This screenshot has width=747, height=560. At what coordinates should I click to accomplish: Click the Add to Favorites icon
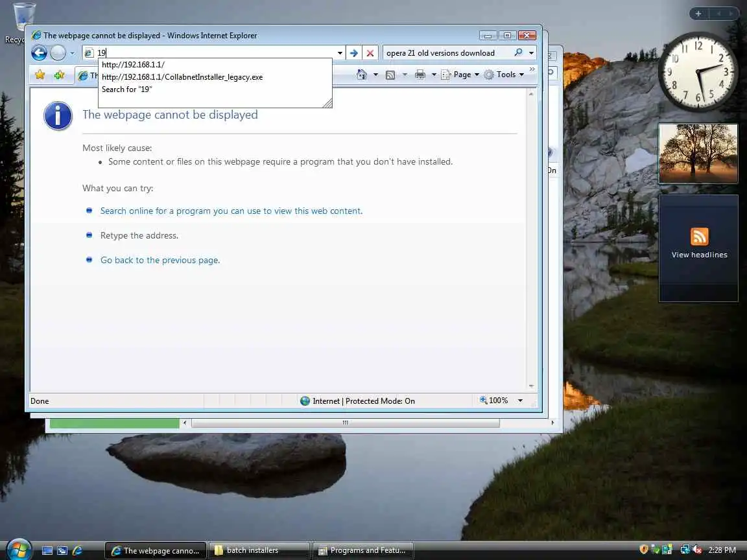60,75
